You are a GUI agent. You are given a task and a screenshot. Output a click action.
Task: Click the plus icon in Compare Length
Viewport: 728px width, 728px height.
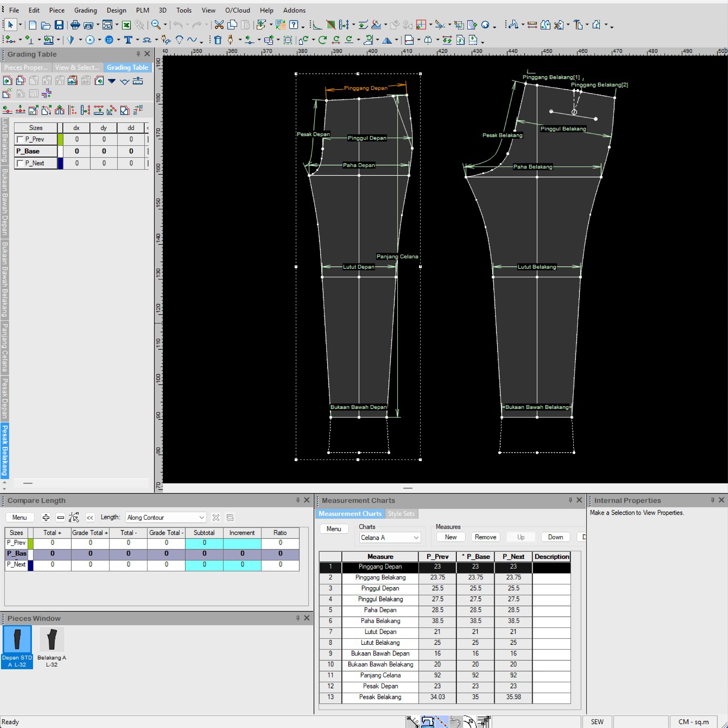[46, 517]
